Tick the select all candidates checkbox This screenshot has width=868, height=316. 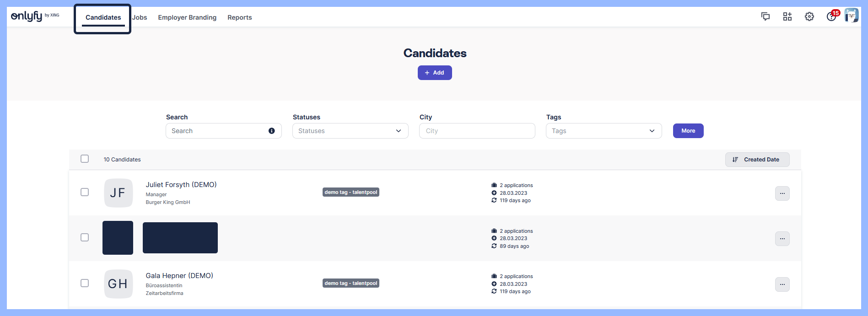click(x=85, y=159)
